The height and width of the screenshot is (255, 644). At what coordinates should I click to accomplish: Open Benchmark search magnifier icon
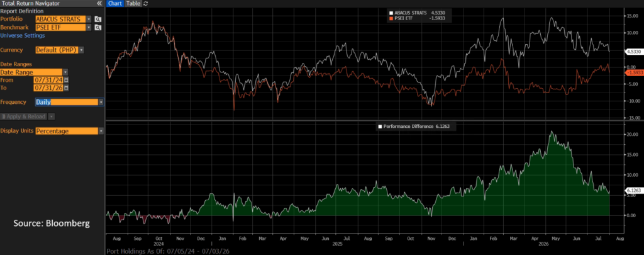[x=97, y=28]
